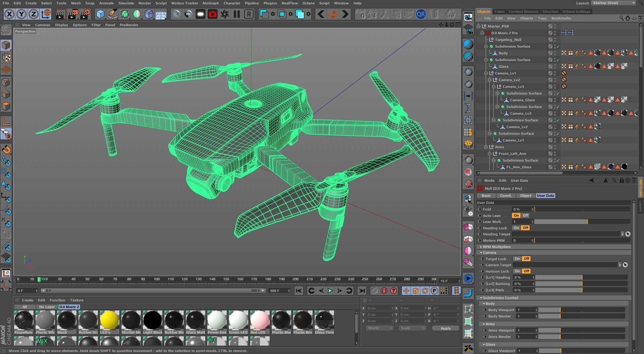The height and width of the screenshot is (354, 644).
Task: Switch to the Coord. attribute tab
Action: 505,196
